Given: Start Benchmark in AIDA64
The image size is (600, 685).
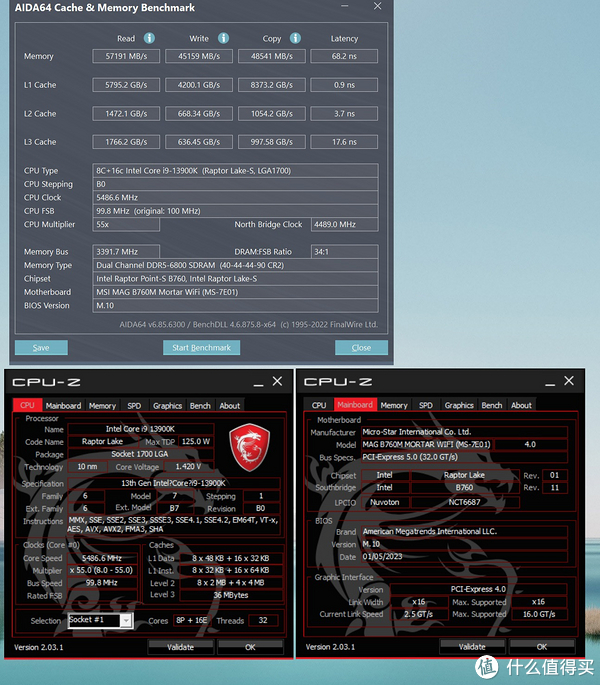Looking at the screenshot, I should tap(201, 348).
